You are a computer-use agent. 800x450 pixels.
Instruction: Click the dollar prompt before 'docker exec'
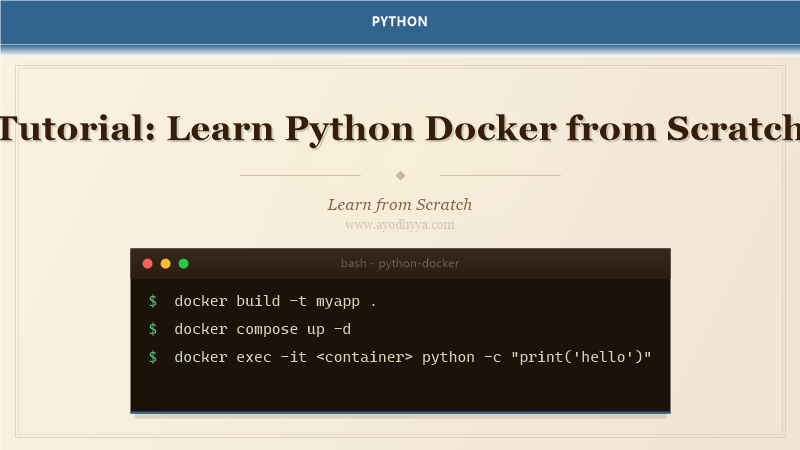tap(153, 357)
